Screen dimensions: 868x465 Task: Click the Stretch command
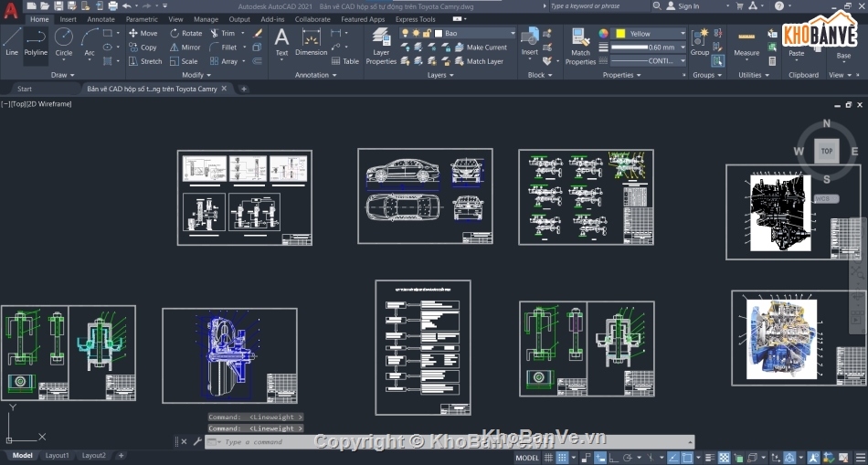pos(145,61)
